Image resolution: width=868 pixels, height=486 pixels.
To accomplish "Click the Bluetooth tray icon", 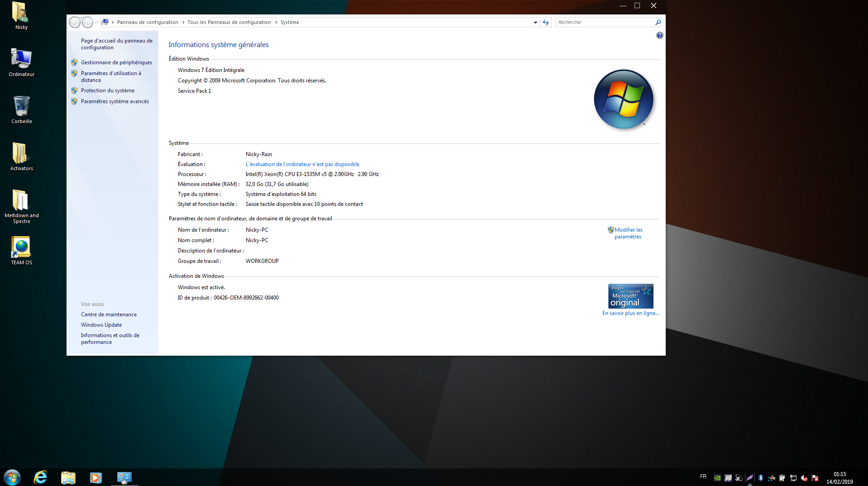I will 761,478.
